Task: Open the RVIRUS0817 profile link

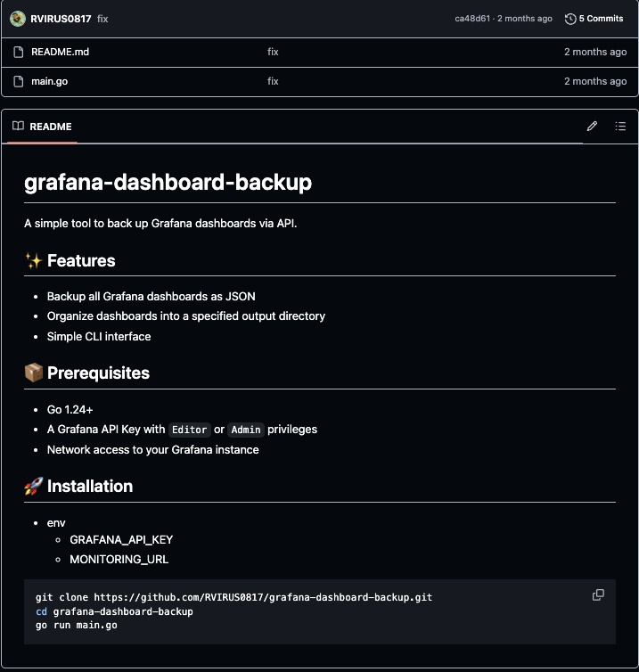Action: tap(61, 19)
